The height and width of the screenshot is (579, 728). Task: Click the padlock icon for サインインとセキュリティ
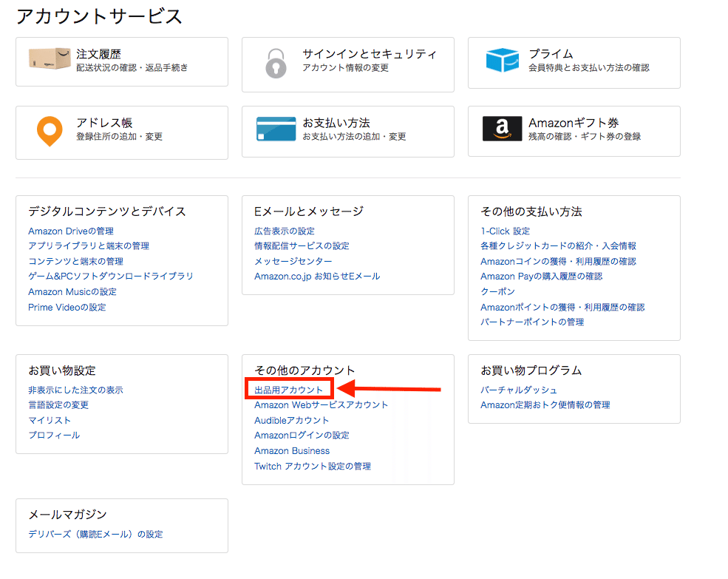point(276,64)
